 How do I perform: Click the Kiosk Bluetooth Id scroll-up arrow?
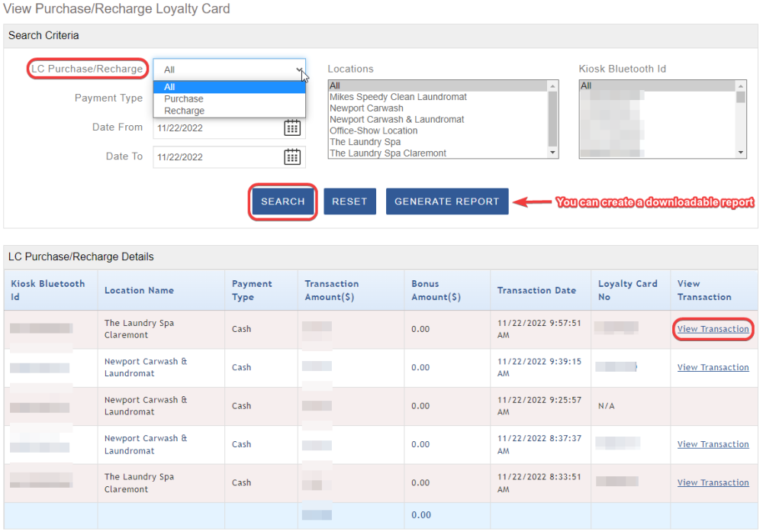pos(741,86)
